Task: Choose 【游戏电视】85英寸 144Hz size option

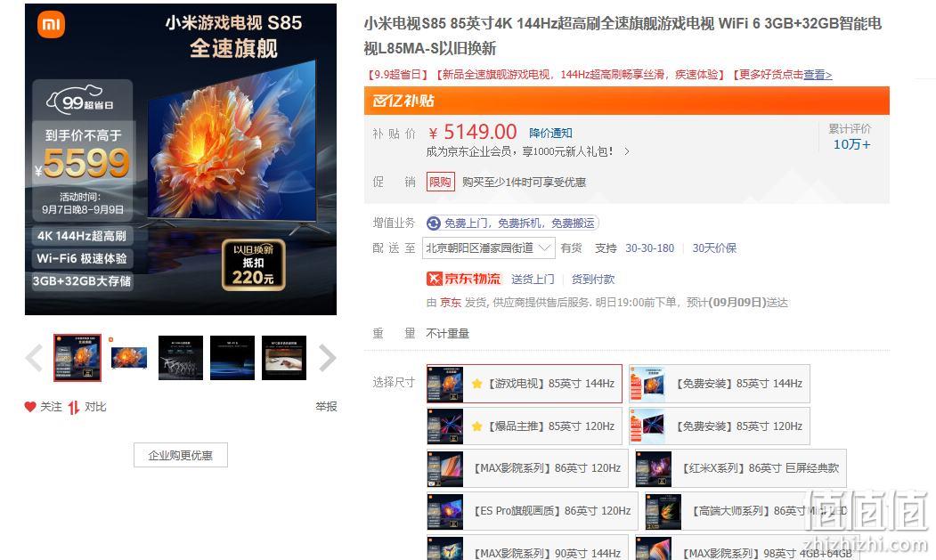Action: [x=525, y=384]
